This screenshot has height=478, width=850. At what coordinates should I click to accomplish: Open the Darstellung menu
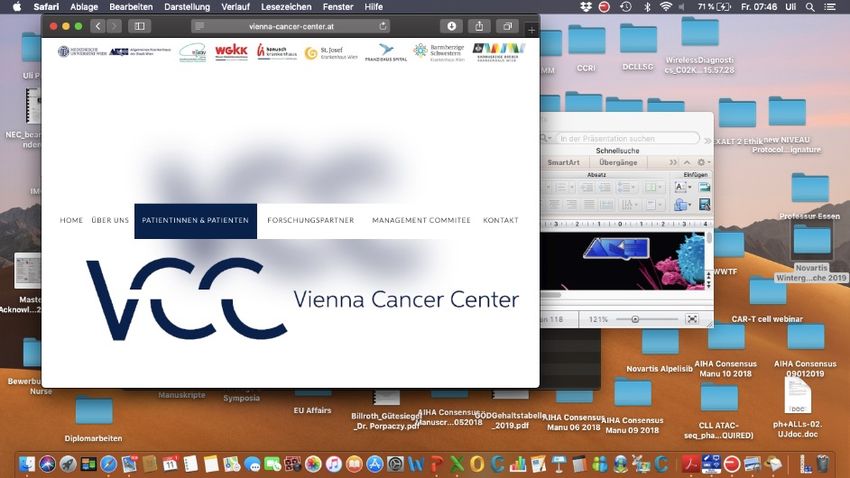pyautogui.click(x=187, y=7)
